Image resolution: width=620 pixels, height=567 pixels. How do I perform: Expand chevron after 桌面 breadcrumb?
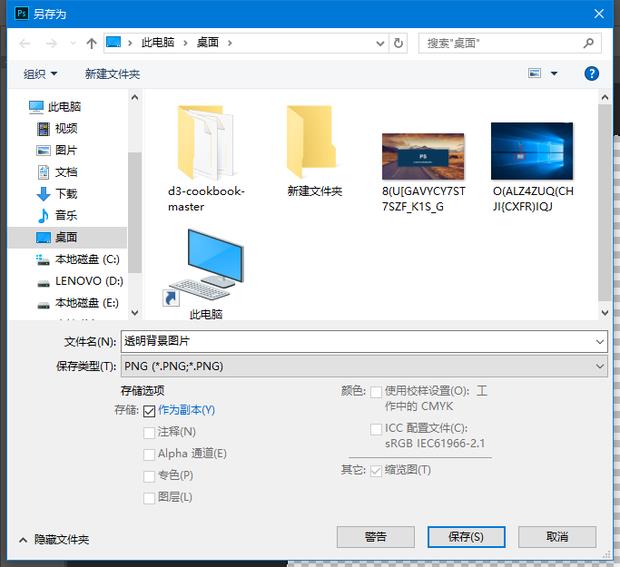point(230,43)
